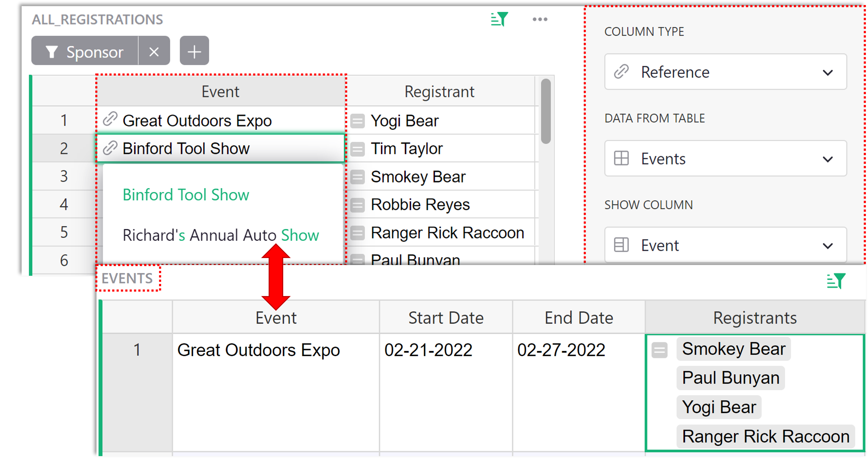Click link icon in Binford Tool Show cell
This screenshot has width=868, height=458.
(x=110, y=148)
